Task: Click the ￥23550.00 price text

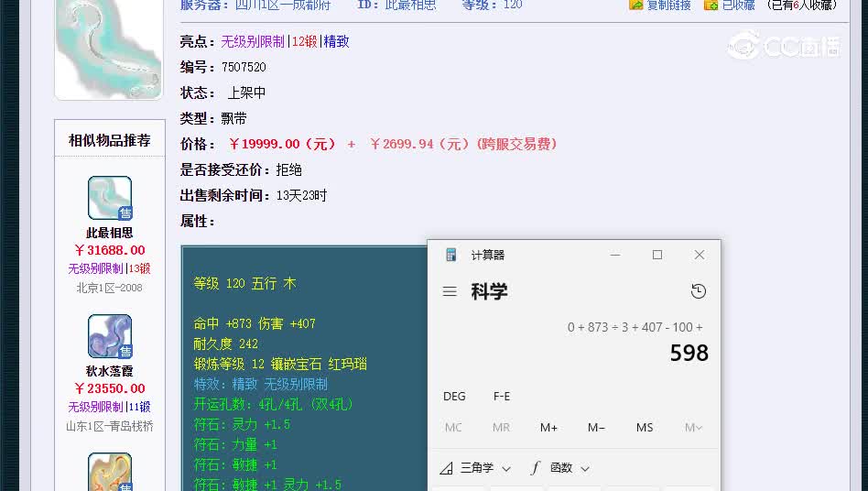Action: click(110, 388)
